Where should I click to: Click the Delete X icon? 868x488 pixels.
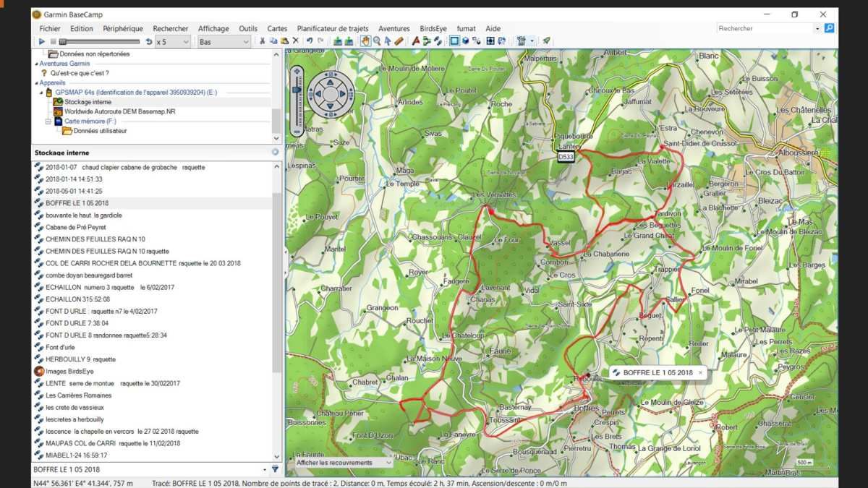(x=296, y=41)
